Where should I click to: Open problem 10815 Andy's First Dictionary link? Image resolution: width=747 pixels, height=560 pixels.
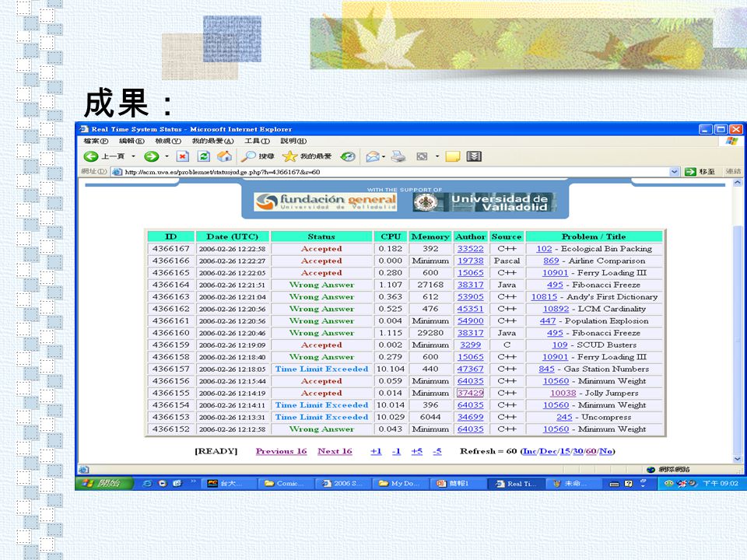click(x=544, y=296)
